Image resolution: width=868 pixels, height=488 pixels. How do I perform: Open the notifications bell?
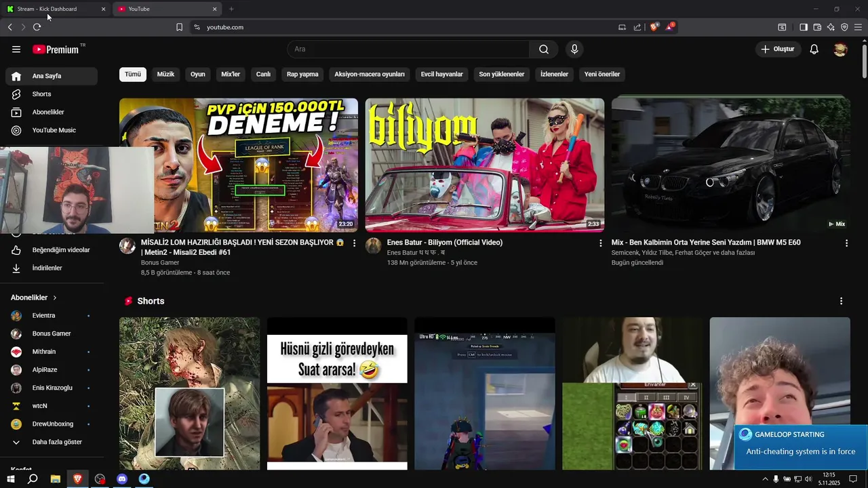814,49
